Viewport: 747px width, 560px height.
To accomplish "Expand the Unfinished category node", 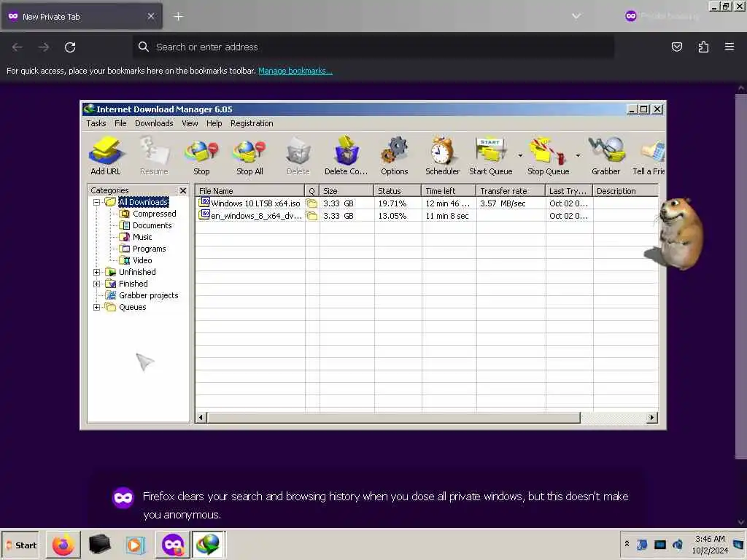I will (97, 273).
